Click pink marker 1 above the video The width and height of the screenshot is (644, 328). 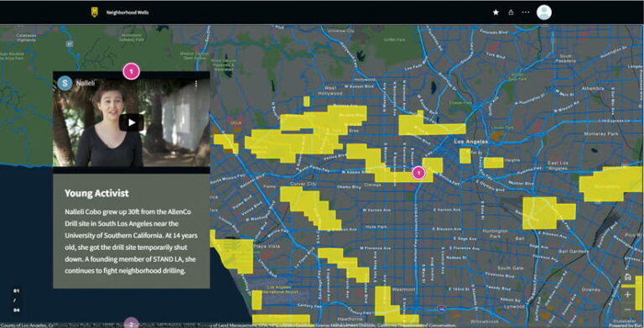[x=131, y=71]
